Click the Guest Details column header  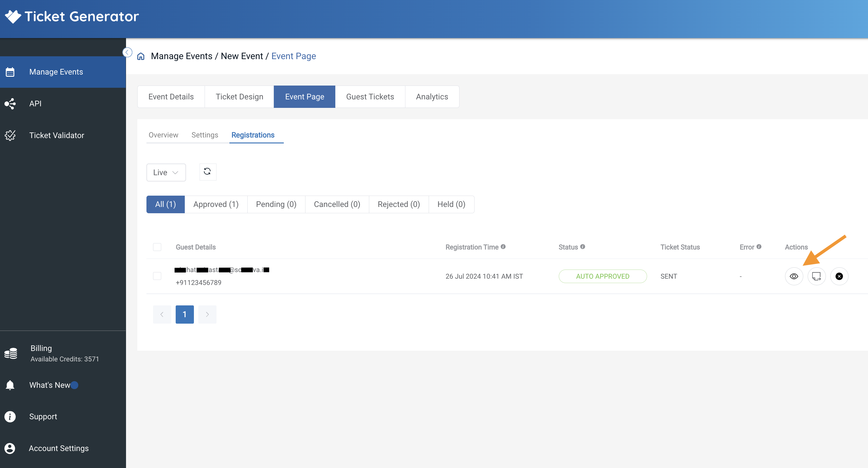[196, 247]
